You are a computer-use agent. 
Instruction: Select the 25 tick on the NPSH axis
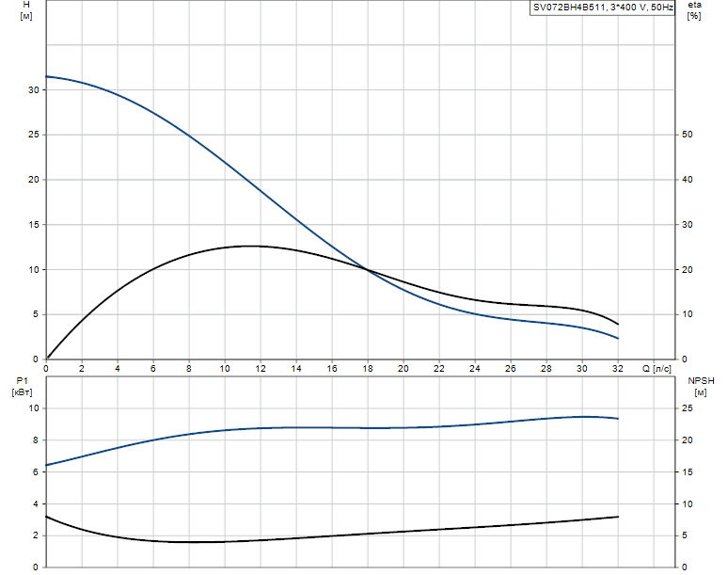(x=688, y=408)
